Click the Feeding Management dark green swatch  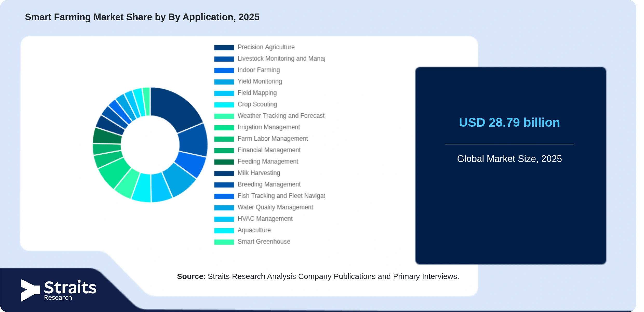point(224,162)
